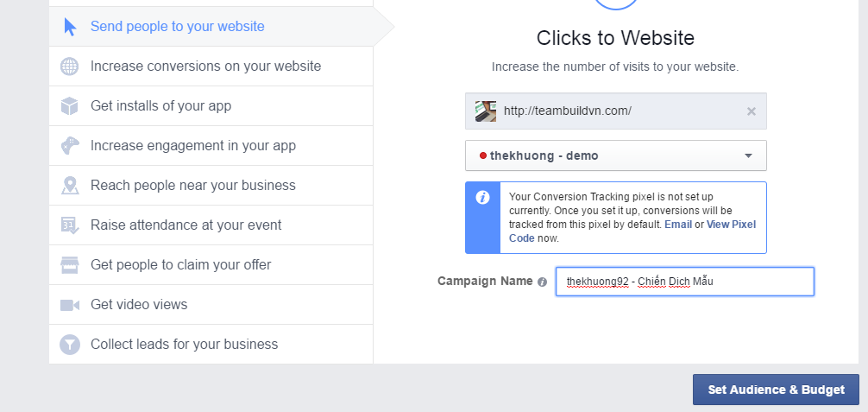
Task: Click the website thumbnail beside the URL
Action: [486, 111]
